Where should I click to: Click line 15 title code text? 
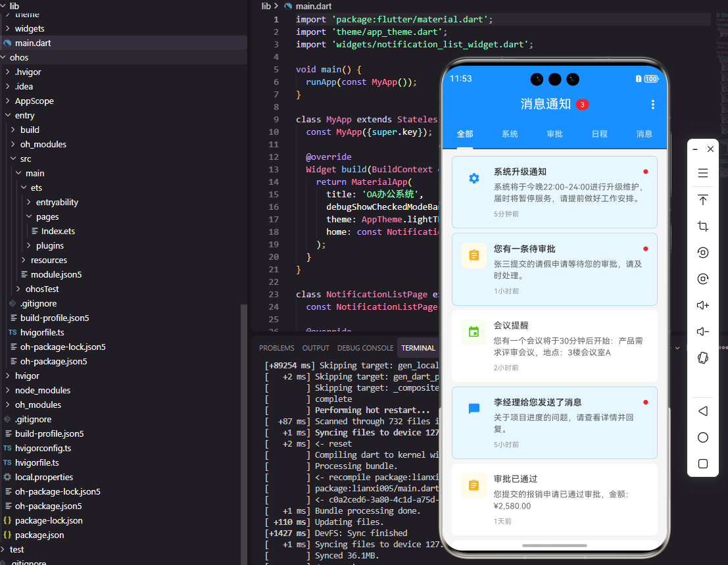(x=374, y=194)
